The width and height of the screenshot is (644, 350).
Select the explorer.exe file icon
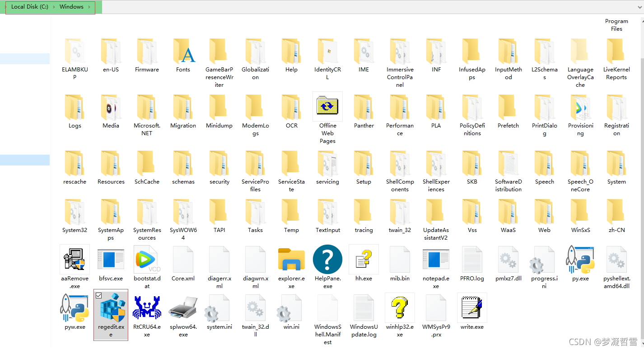[x=291, y=260]
